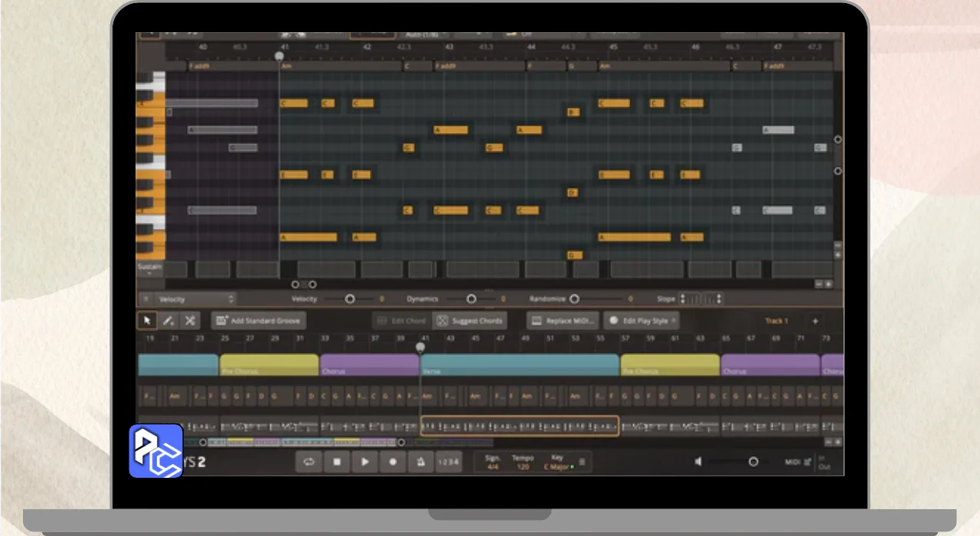The image size is (980, 536).
Task: Select the arrow pointer tool
Action: (145, 321)
